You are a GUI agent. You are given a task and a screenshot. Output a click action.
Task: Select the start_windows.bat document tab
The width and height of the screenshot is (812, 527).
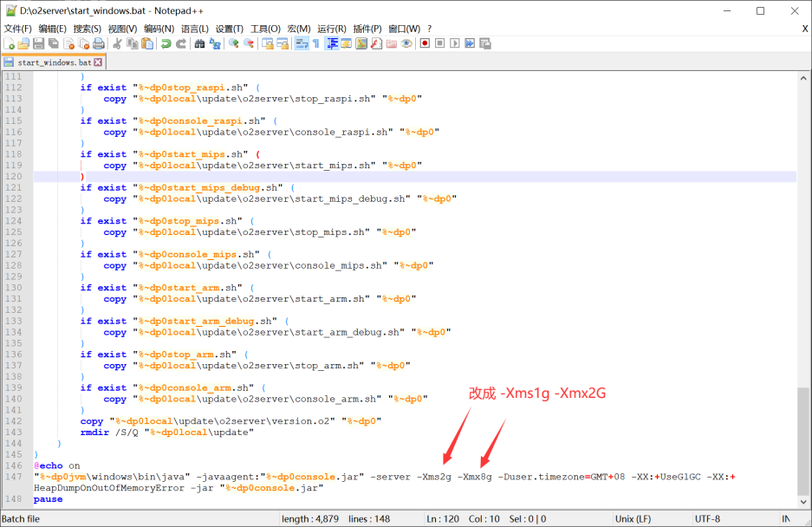54,62
